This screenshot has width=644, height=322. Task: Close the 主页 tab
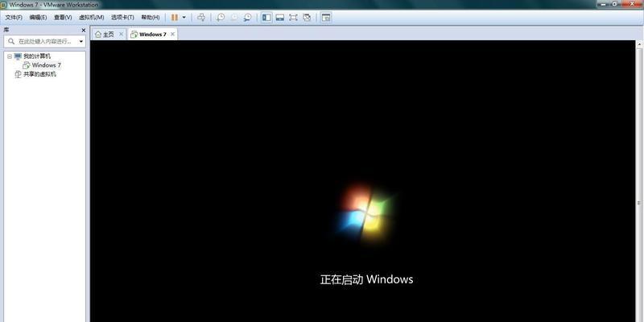coord(121,35)
